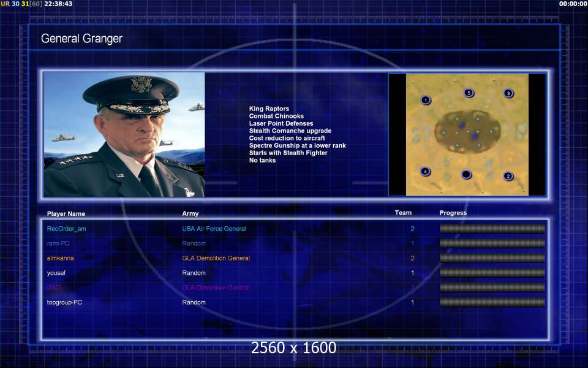Click the dark oval center of minimap
This screenshot has width=588, height=368.
point(467,131)
